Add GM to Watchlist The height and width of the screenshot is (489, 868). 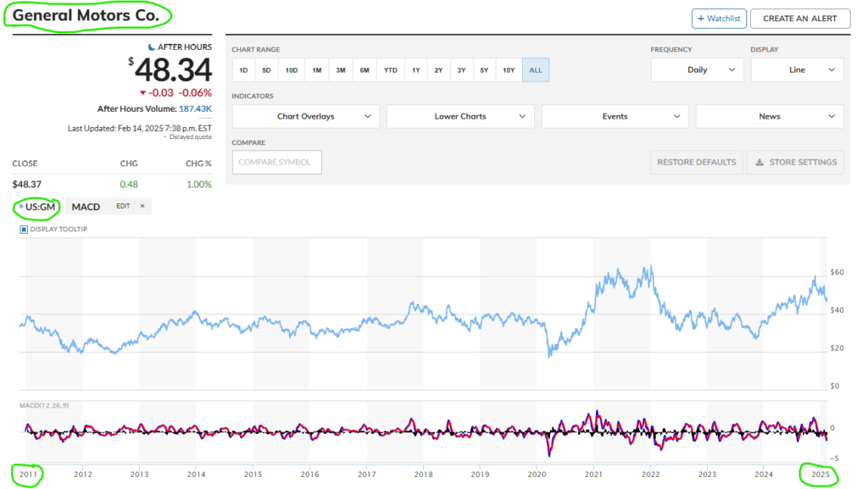tap(719, 19)
